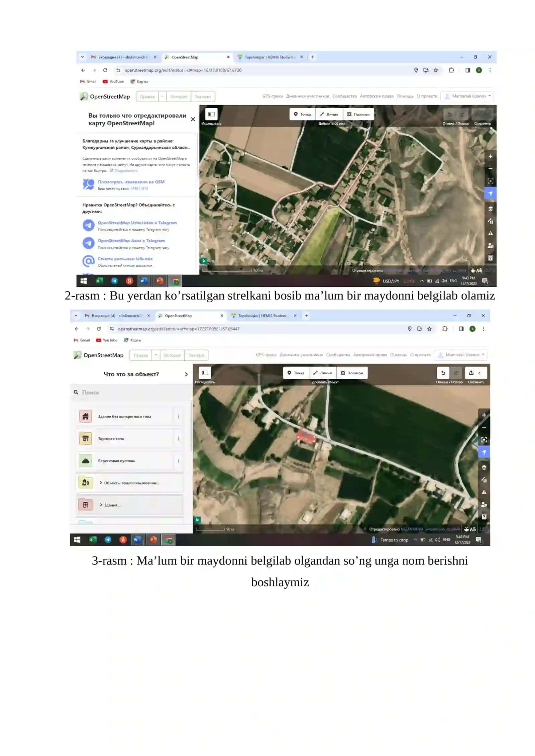Viewport: 535px width, 756px height.
Task: Open the Windows Start menu in 3-rasm screenshot
Action: coord(77,539)
